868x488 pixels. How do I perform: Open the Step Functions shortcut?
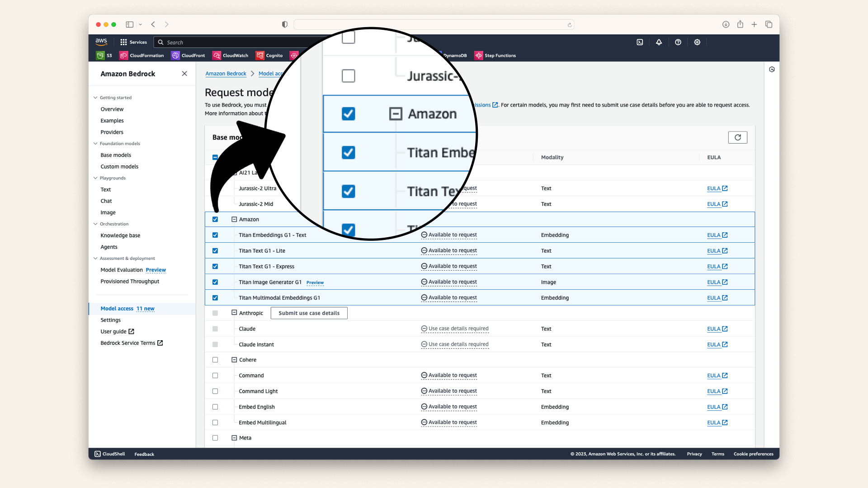click(x=495, y=56)
